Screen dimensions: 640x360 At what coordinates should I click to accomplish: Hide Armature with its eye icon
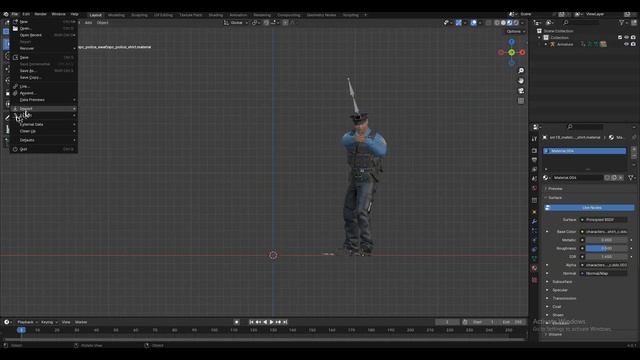pyautogui.click(x=627, y=44)
